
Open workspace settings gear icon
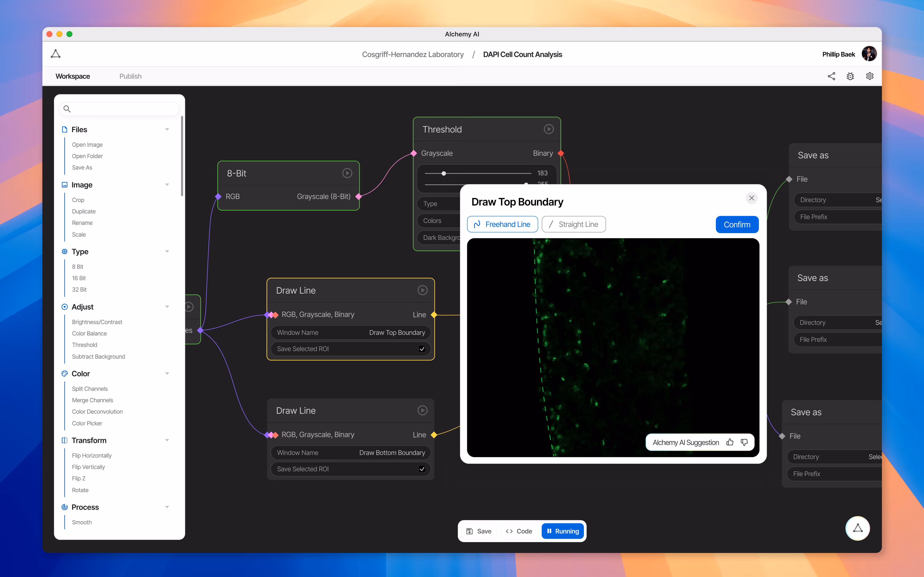tap(870, 76)
